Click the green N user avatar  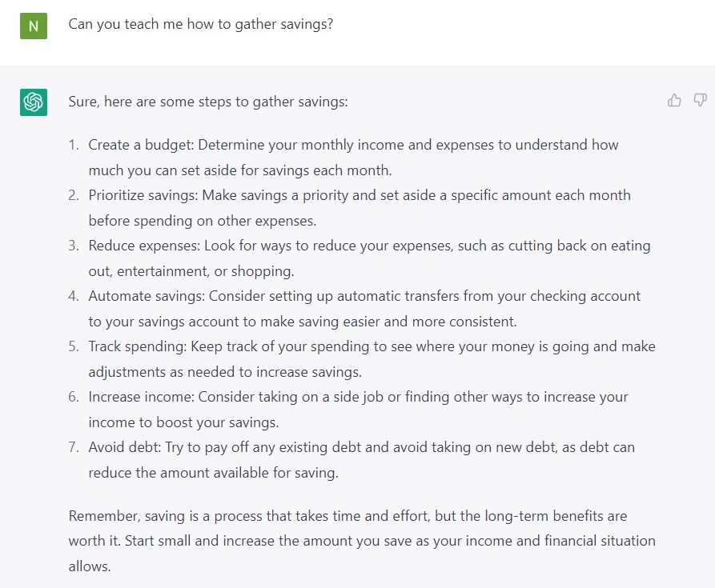pos(34,26)
